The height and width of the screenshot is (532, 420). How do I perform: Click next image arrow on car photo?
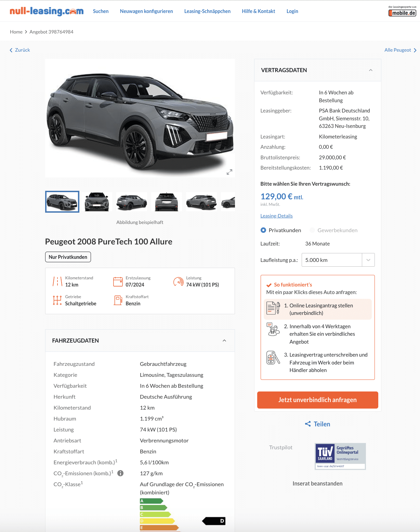(230, 118)
